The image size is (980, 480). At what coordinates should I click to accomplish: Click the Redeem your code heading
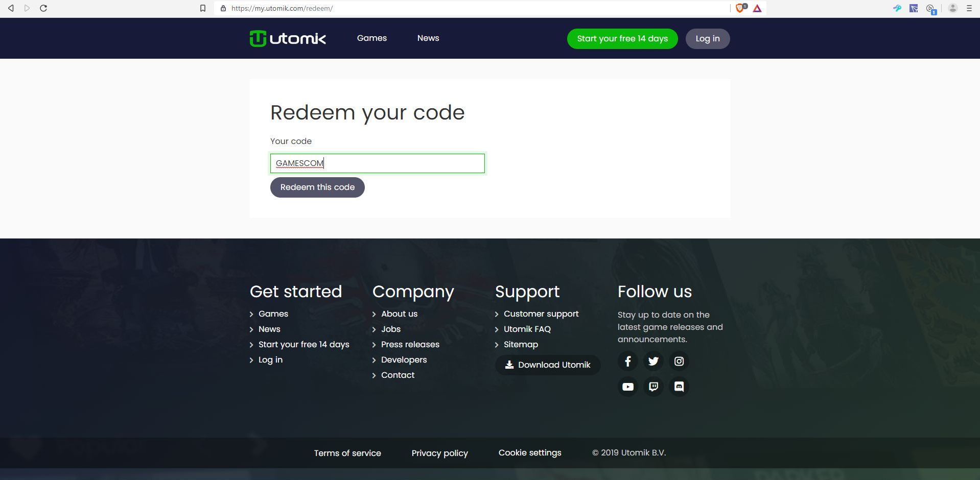tap(367, 113)
